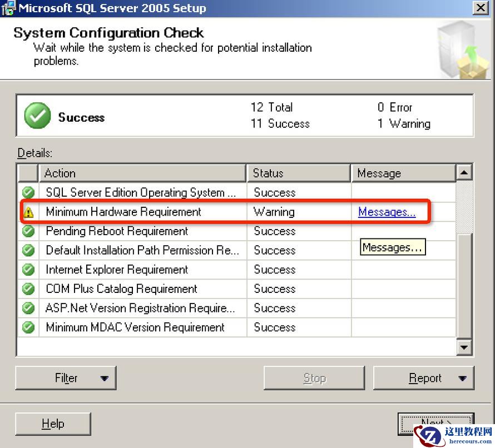Screen dimensions: 495x448
Task: Click the setup icon in the title bar
Action: tap(8, 8)
